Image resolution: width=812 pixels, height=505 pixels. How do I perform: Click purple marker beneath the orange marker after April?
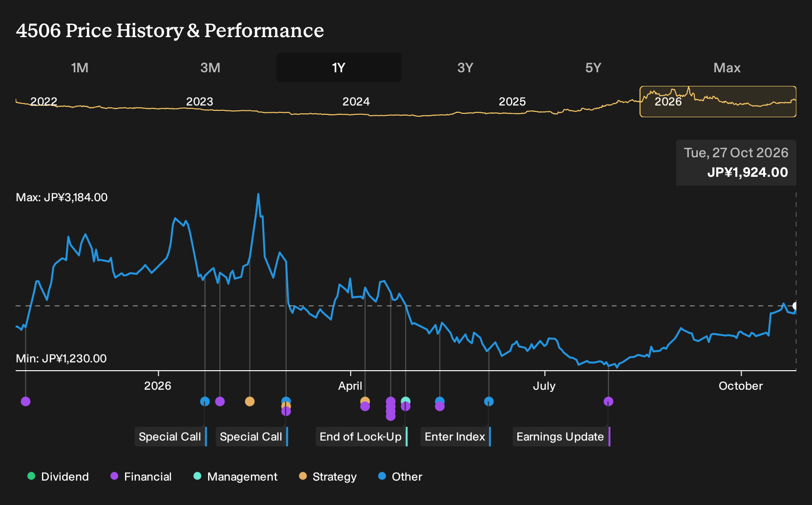point(365,406)
